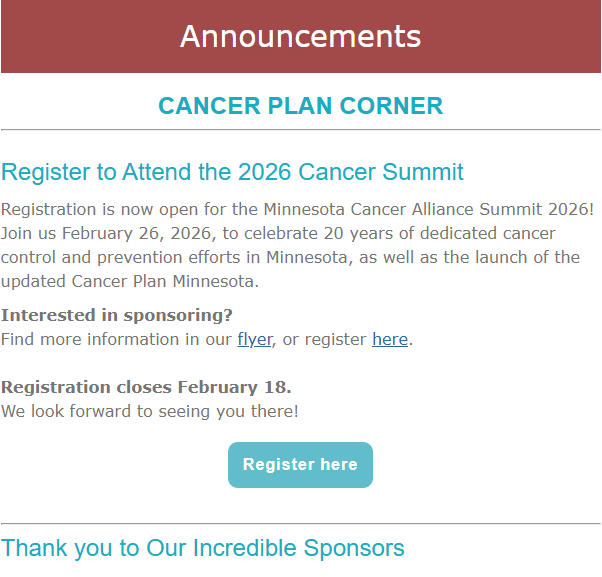The height and width of the screenshot is (577, 602).
Task: Click the "Registration is now open" sentence opening
Action: tap(90, 210)
